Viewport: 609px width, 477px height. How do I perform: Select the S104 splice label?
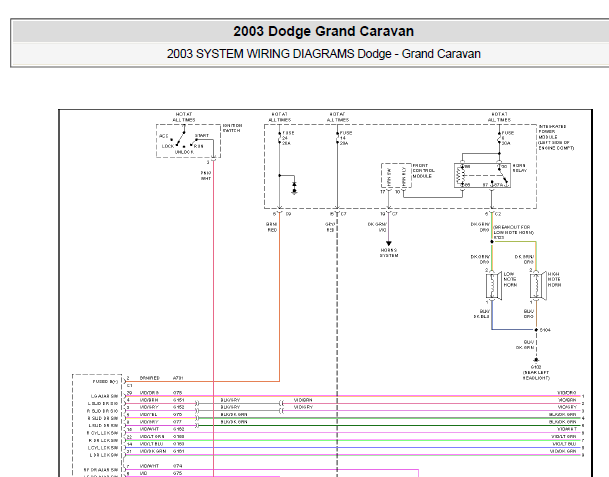click(x=545, y=330)
